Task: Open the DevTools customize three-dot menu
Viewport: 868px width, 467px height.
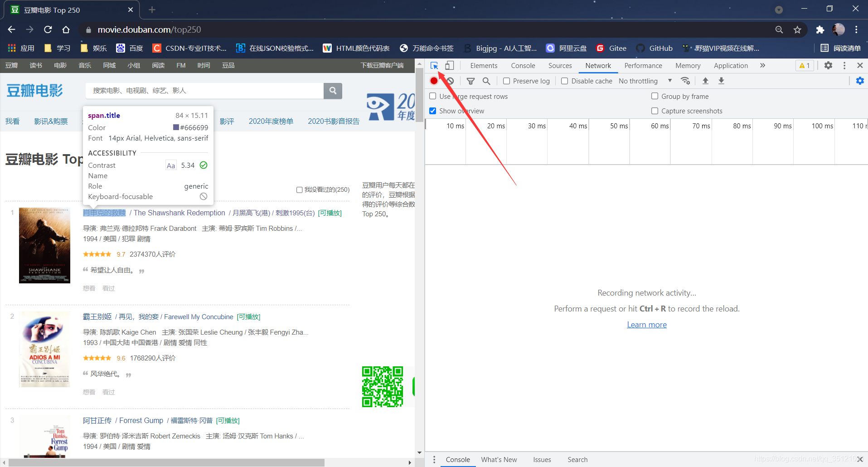Action: 844,65
